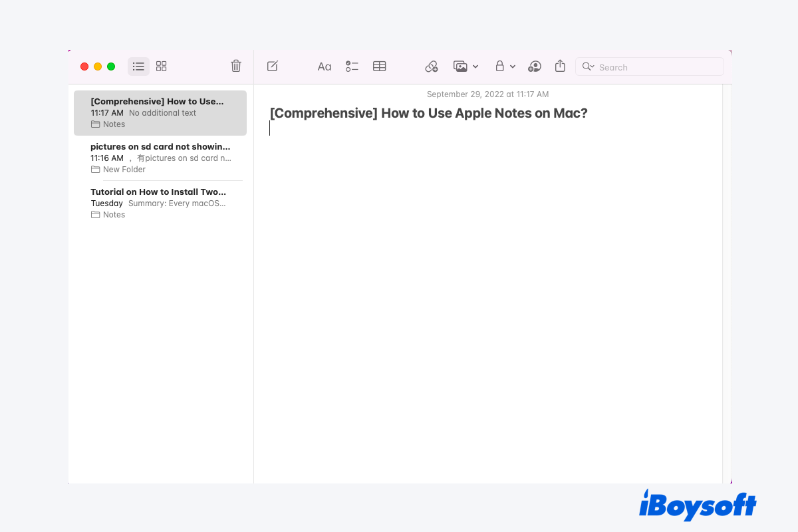This screenshot has width=798, height=532.
Task: Lock the current note
Action: coord(499,66)
